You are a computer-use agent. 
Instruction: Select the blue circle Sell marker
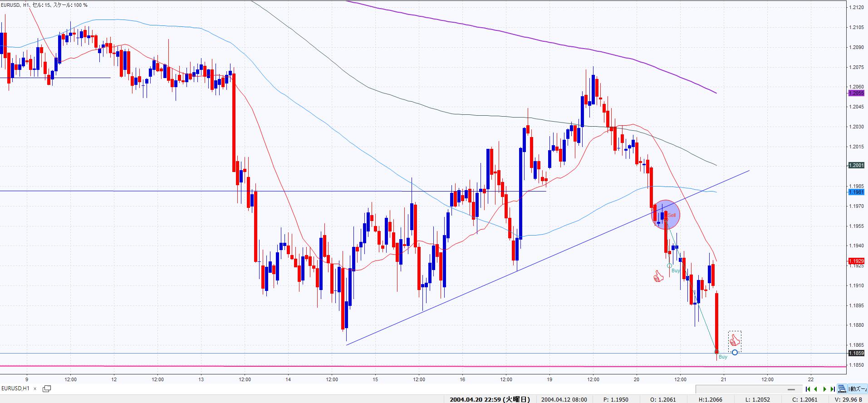(x=666, y=214)
